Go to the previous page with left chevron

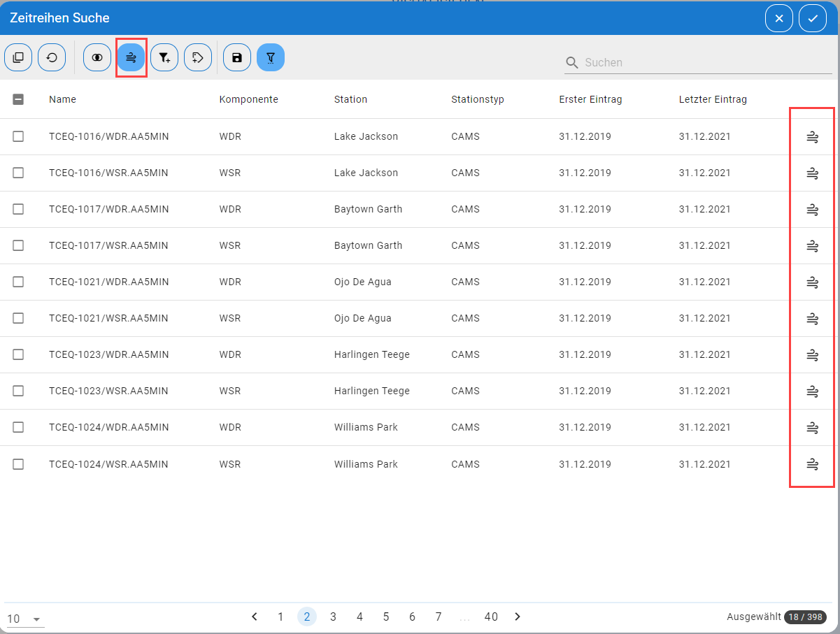click(x=255, y=617)
